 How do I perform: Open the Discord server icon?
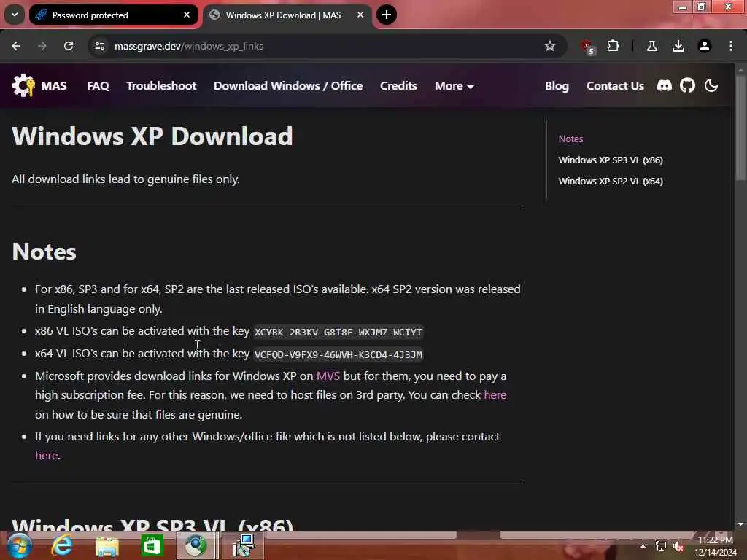[664, 86]
